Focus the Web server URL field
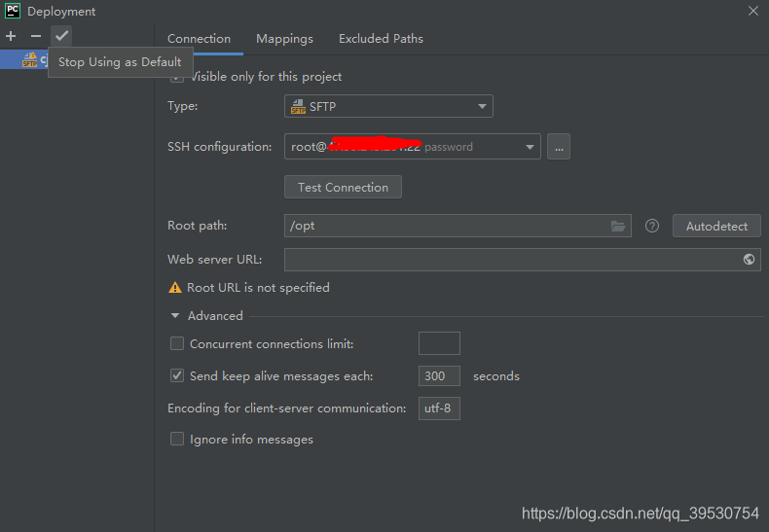 (523, 259)
